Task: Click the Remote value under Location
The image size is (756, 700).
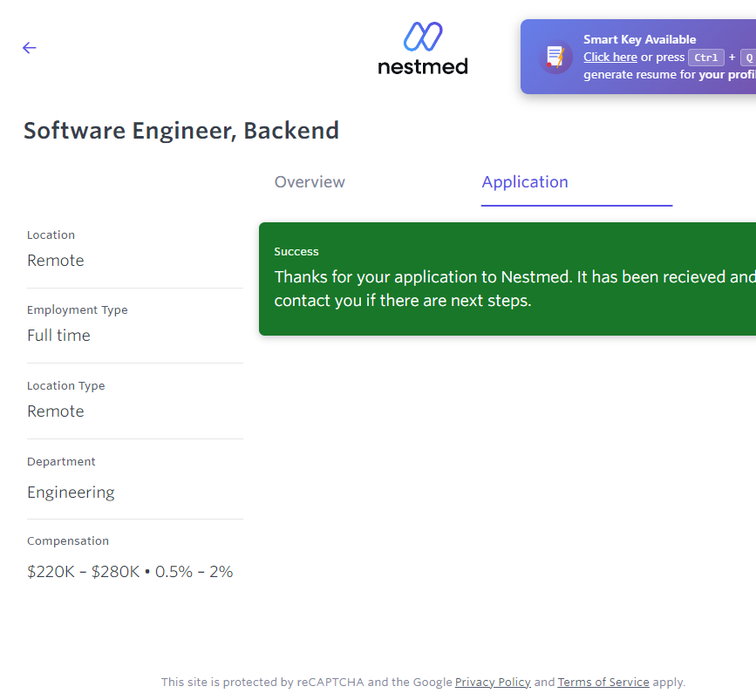Action: click(56, 261)
